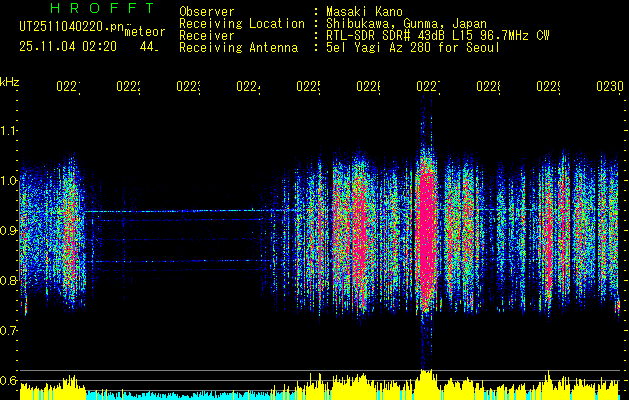Image resolution: width=629 pixels, height=400 pixels.
Task: Click the 0230 time marker
Action: tap(608, 87)
